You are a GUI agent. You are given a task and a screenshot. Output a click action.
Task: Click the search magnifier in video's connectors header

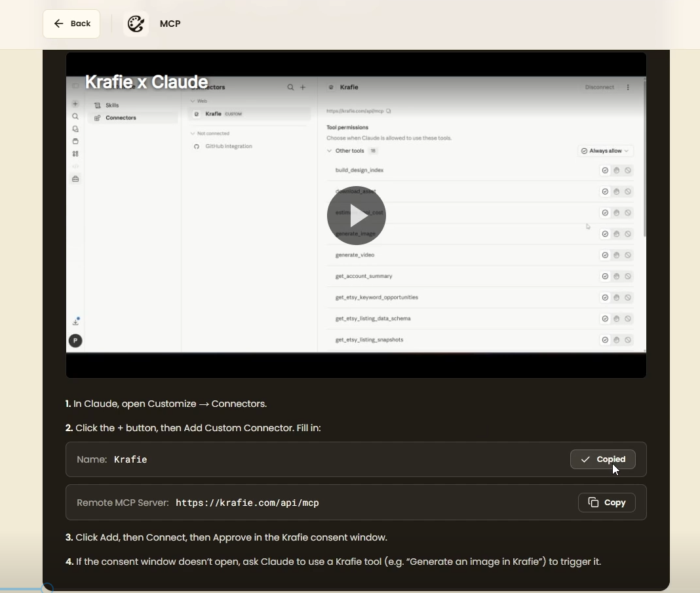pyautogui.click(x=290, y=87)
